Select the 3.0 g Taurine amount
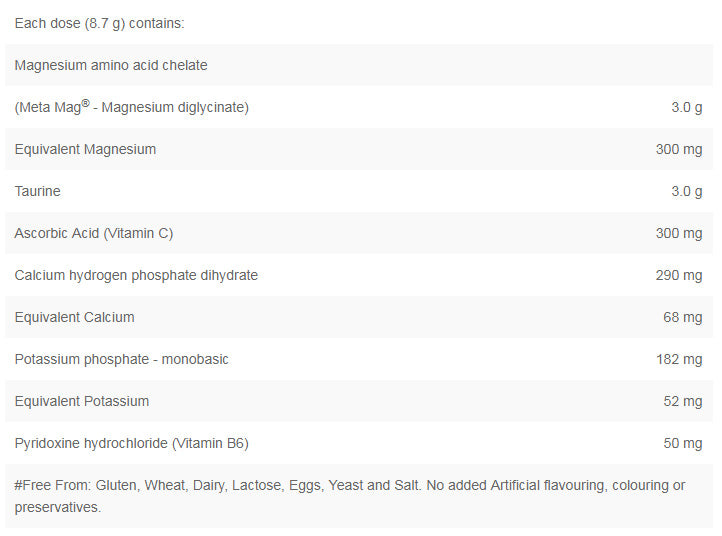 pyautogui.click(x=686, y=191)
